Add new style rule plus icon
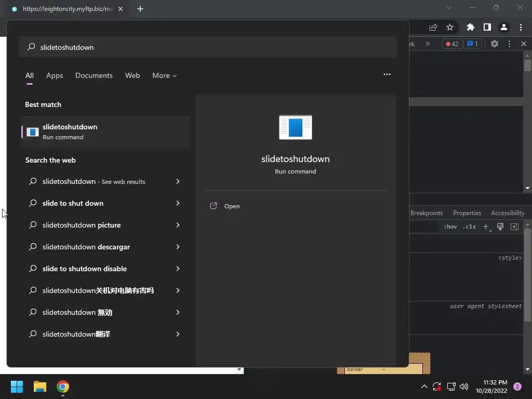532x399 pixels. pyautogui.click(x=486, y=227)
